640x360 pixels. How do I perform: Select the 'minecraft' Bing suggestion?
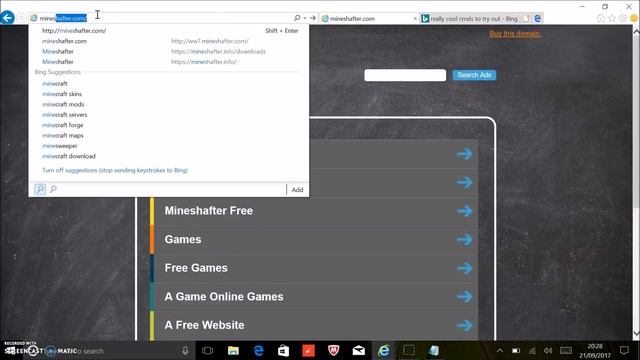pyautogui.click(x=55, y=84)
